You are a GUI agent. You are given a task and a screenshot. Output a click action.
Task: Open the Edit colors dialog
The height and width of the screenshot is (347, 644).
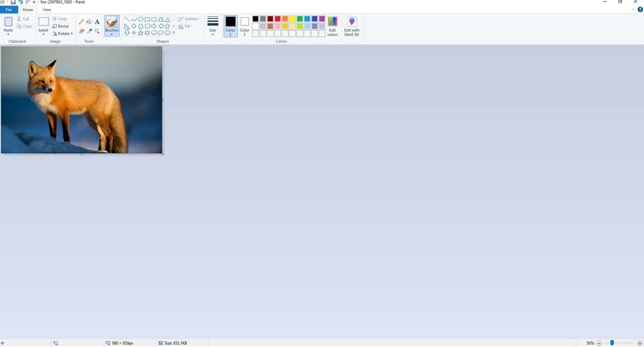pyautogui.click(x=332, y=26)
